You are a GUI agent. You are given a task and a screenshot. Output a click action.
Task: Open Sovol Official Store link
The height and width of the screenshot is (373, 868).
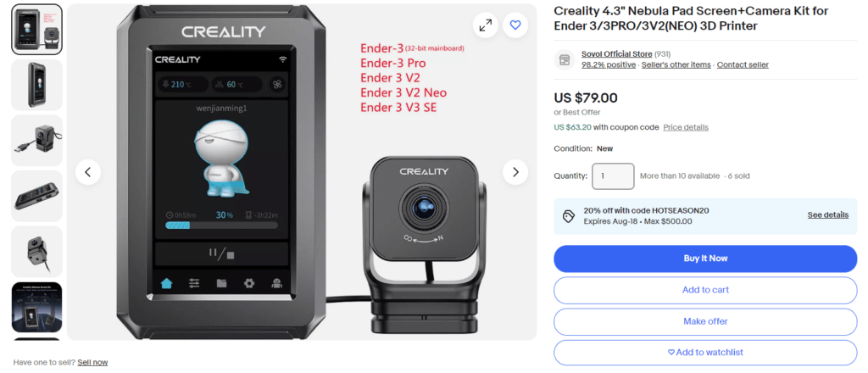[617, 54]
